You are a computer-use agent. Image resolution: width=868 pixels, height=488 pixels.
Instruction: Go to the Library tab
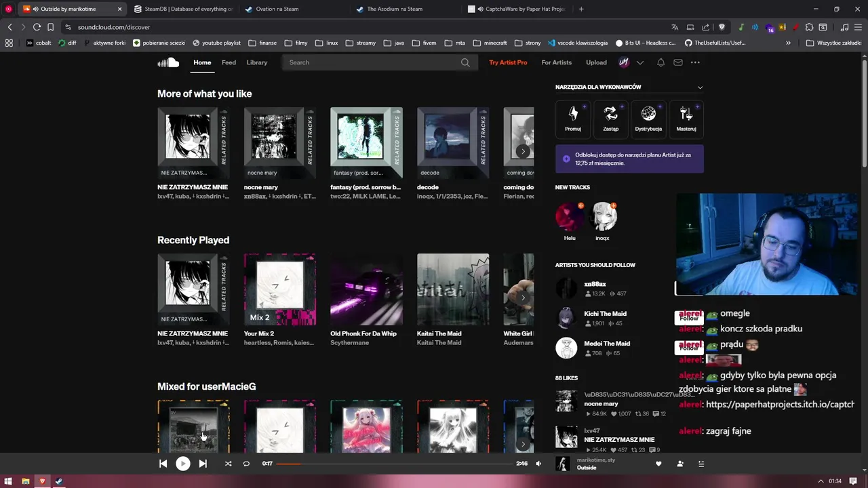(x=257, y=62)
